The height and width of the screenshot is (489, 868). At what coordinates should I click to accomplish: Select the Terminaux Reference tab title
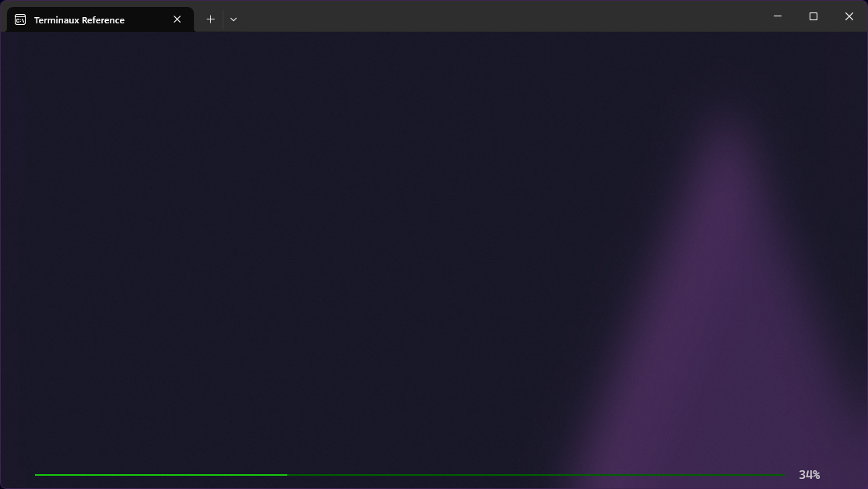point(79,20)
